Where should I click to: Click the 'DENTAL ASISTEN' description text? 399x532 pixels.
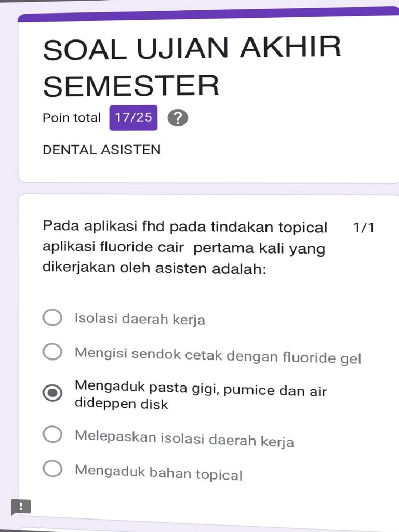point(102,150)
